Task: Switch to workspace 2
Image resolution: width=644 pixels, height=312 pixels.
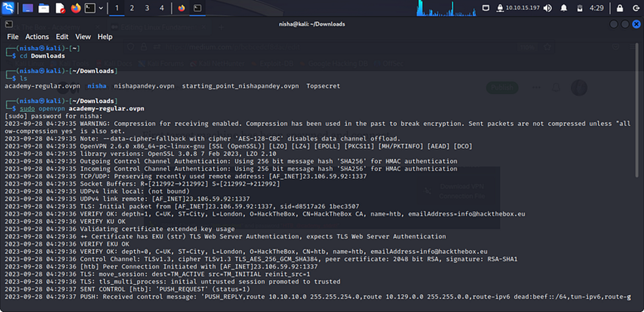Action: click(x=132, y=8)
